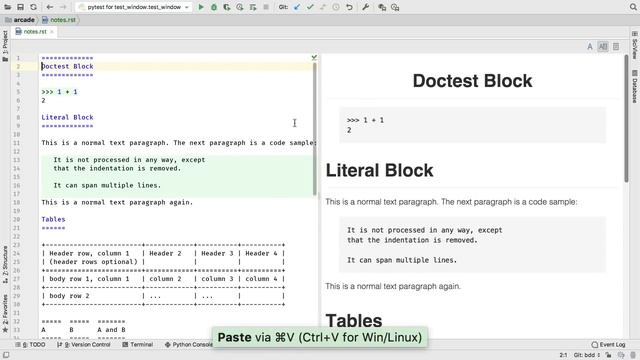The image size is (640, 360).
Task: Click the editor vertical scrollbar
Action: pyautogui.click(x=315, y=129)
